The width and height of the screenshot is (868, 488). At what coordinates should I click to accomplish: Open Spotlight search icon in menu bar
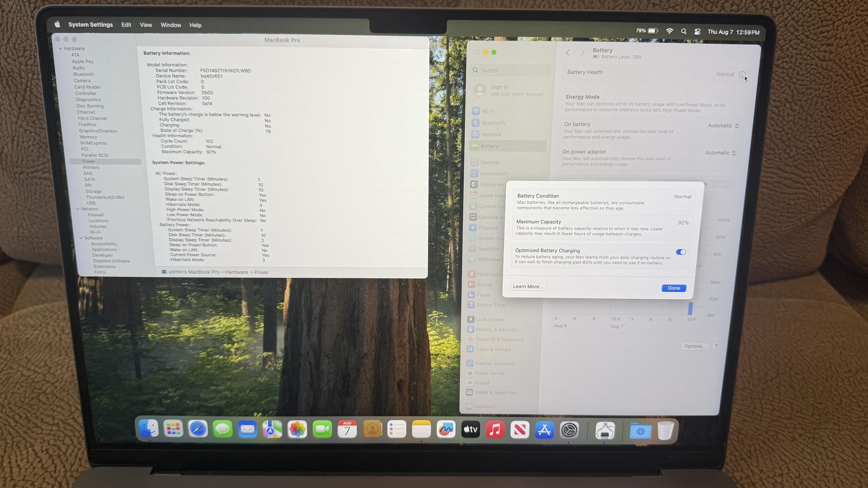pyautogui.click(x=684, y=32)
